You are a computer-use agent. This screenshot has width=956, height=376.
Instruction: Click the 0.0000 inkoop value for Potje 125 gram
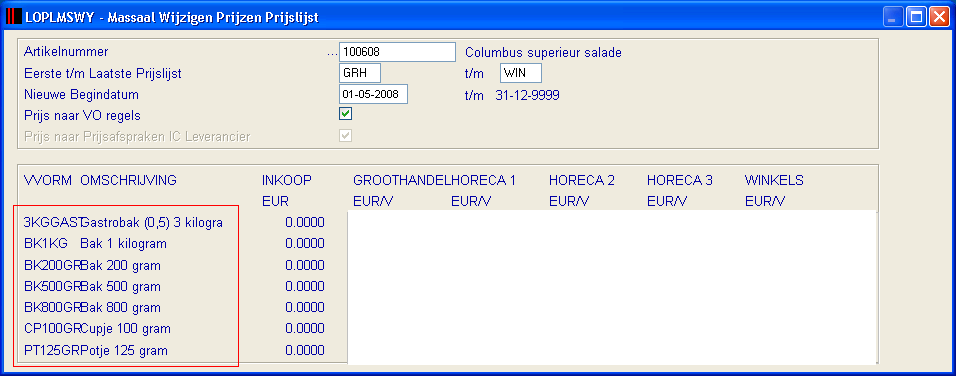(305, 350)
